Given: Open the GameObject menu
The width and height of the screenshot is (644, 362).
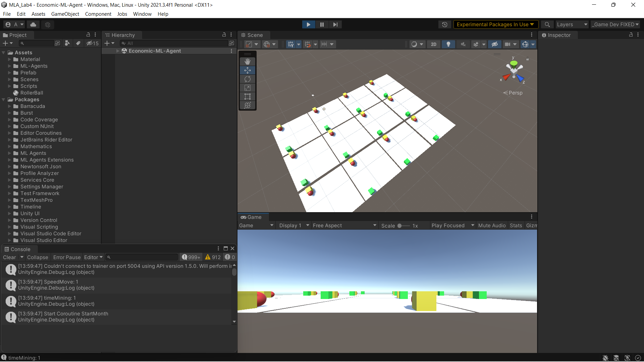Looking at the screenshot, I should point(65,14).
